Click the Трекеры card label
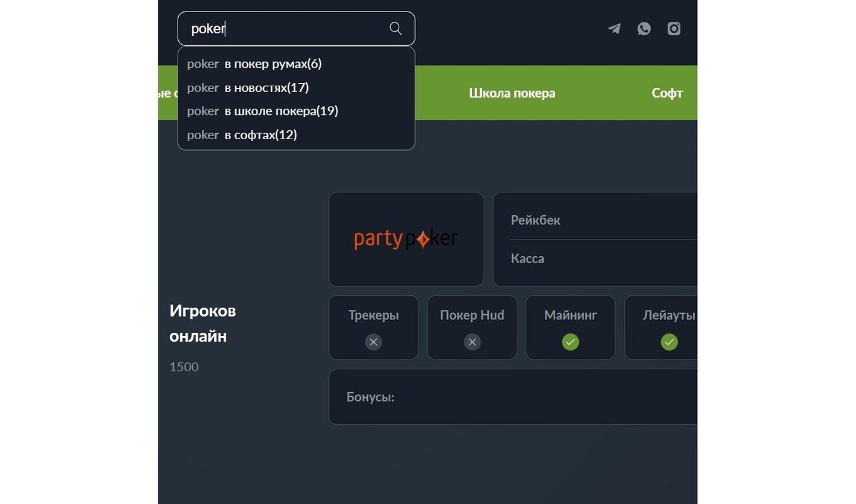The height and width of the screenshot is (504, 856). coord(374,315)
